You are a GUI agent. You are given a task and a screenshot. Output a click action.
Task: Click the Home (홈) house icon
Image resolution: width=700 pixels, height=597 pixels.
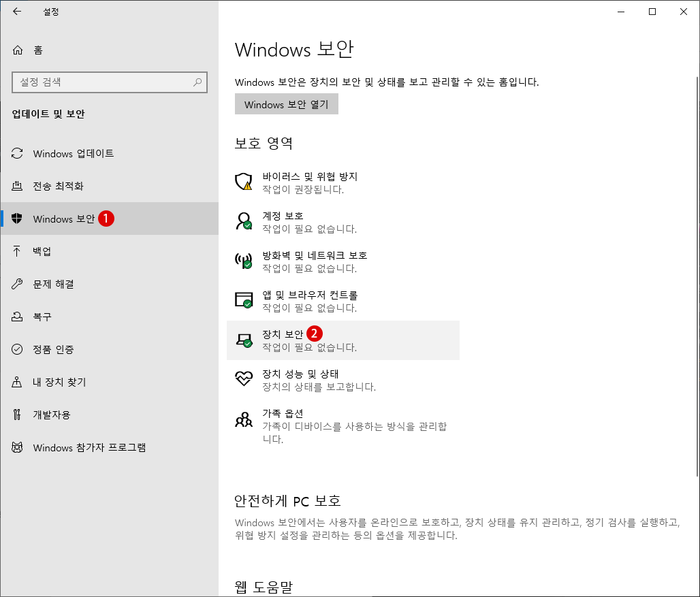(x=18, y=50)
